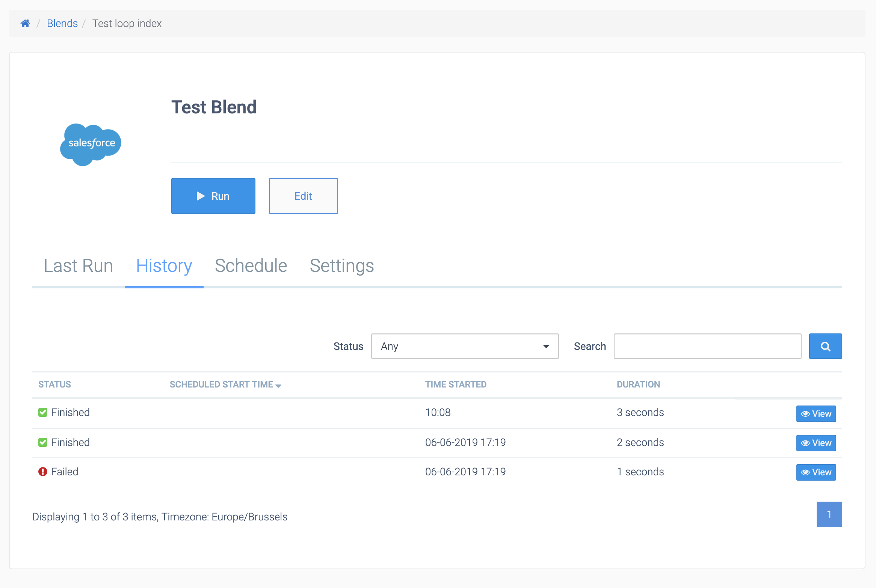Viewport: 876px width, 588px height.
Task: Go to home via breadcrumb house icon
Action: click(25, 23)
